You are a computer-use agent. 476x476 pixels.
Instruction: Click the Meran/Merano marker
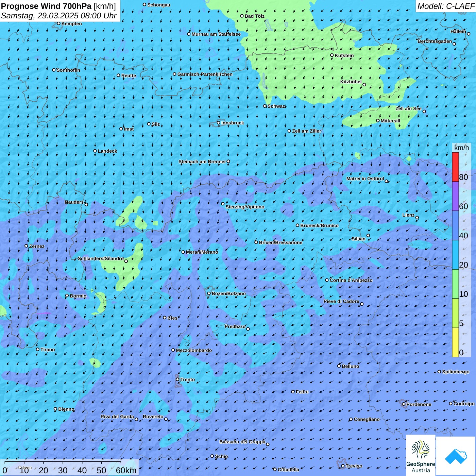[x=183, y=252]
